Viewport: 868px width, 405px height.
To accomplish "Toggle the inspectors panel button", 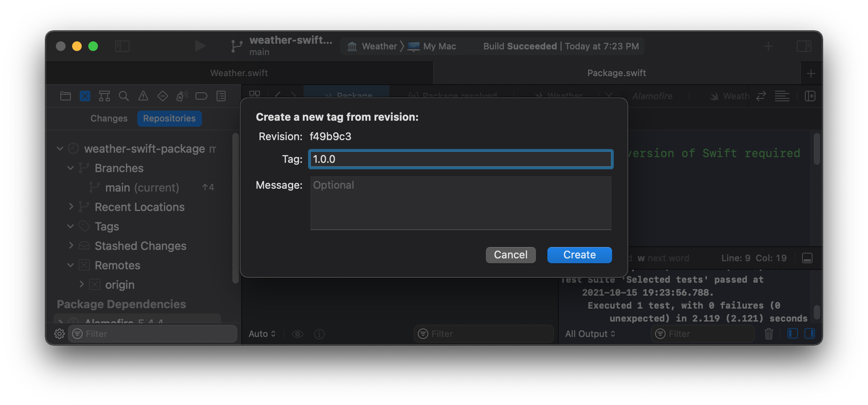I will (804, 46).
